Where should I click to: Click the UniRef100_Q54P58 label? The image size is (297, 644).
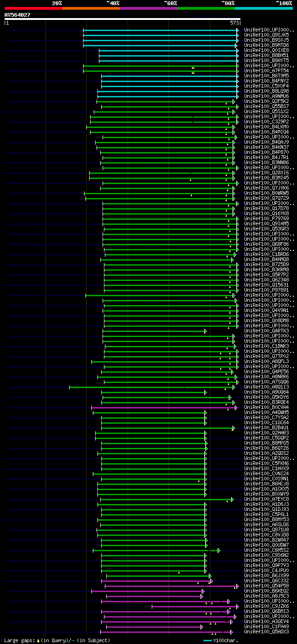click(x=267, y=586)
